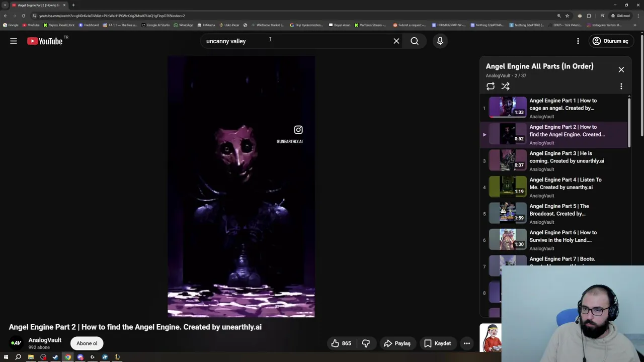Switch to Chrome in the taskbar
This screenshot has width=644, height=362.
click(68, 357)
